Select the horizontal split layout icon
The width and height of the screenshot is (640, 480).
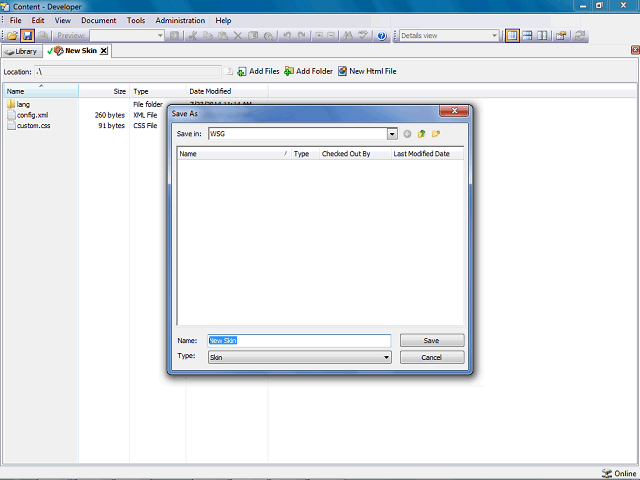coord(527,36)
